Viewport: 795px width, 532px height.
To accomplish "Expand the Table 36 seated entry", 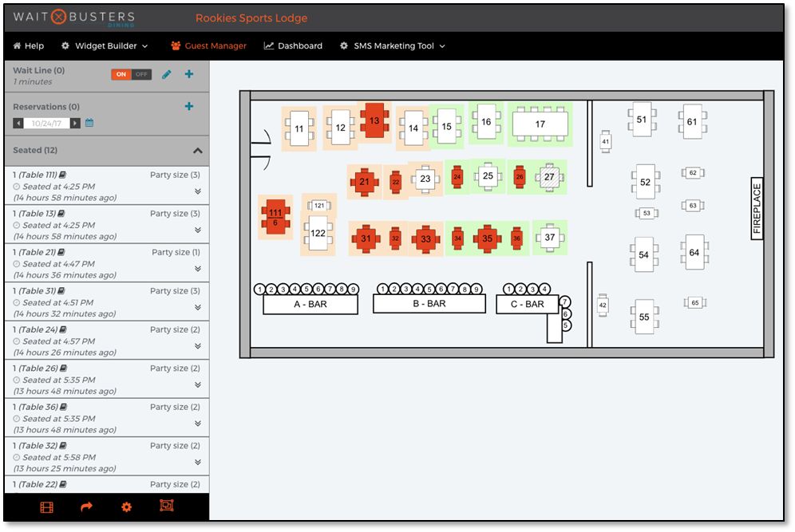I will (198, 424).
